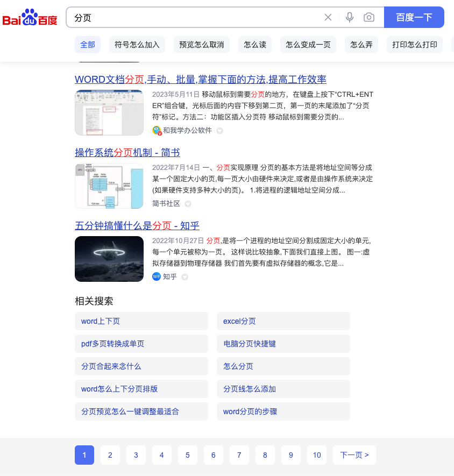Search related term 分页预览怎么一键调整最适合
This screenshot has height=476, width=454.
tap(141, 411)
